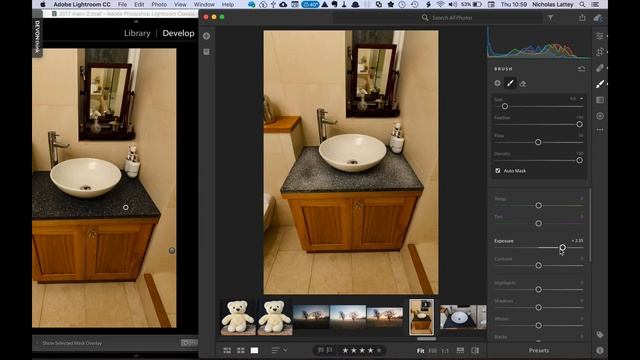Select the Linear Gradient tool
This screenshot has height=360, width=640.
pos(600,100)
